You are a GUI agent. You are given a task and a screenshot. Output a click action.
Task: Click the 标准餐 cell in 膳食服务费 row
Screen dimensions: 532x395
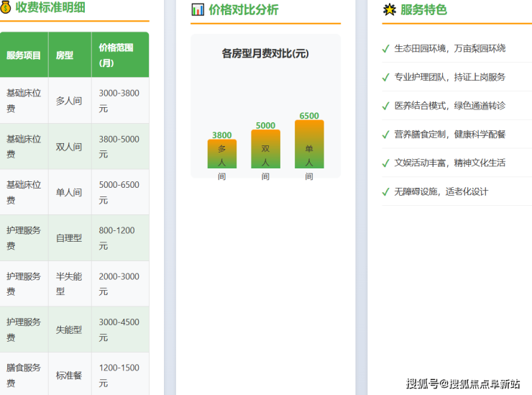(69, 375)
